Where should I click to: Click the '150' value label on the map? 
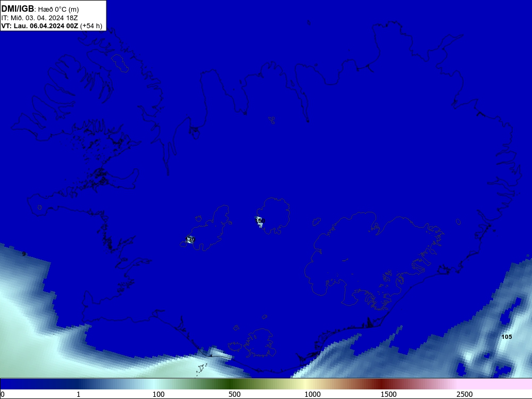(x=260, y=221)
